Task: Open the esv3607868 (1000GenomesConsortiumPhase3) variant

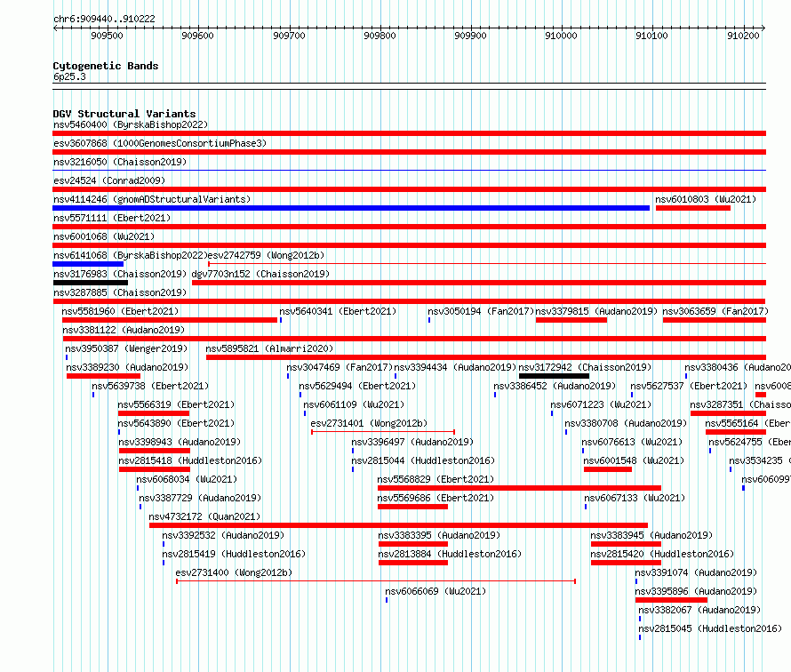Action: (x=160, y=143)
